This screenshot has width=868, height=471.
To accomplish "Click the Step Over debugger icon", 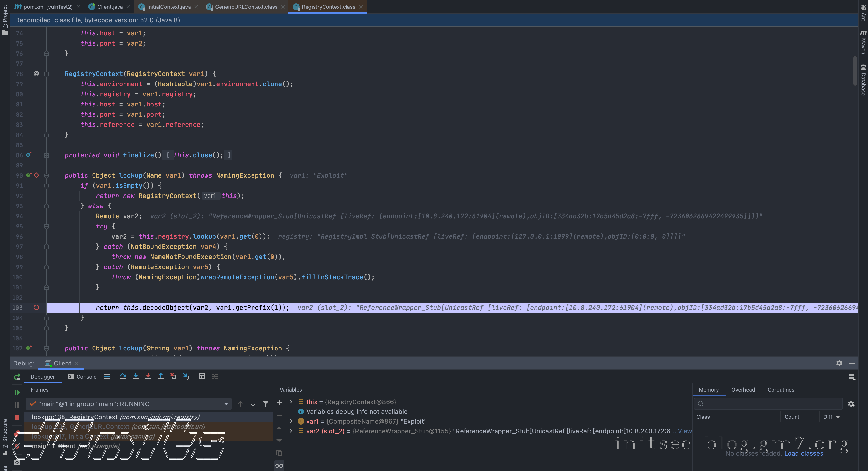I will point(123,376).
